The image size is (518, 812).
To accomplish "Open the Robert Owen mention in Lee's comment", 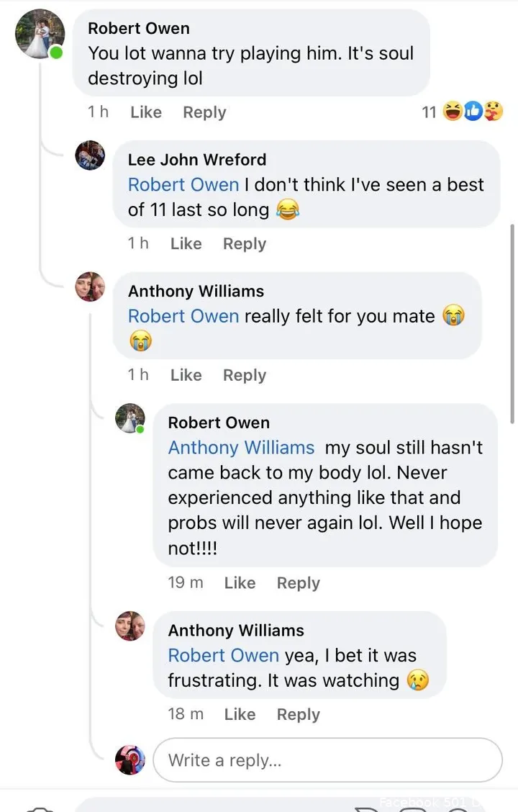I will (x=183, y=185).
